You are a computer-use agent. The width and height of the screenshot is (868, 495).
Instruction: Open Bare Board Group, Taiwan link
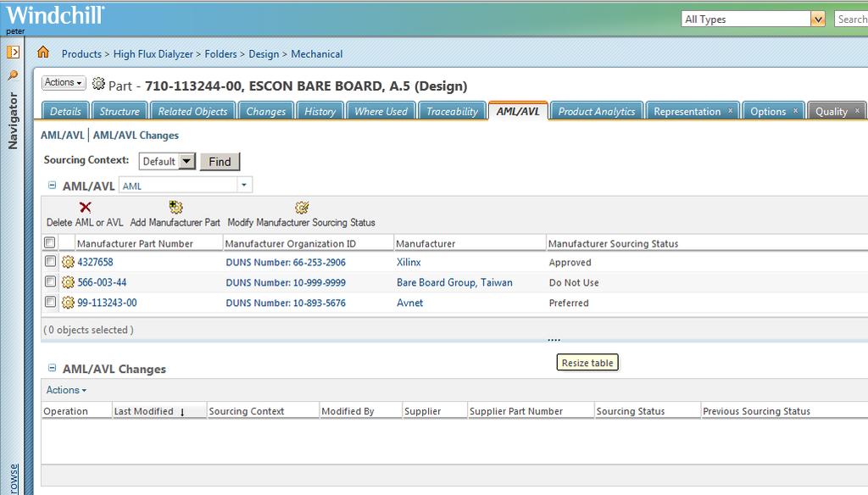[454, 282]
